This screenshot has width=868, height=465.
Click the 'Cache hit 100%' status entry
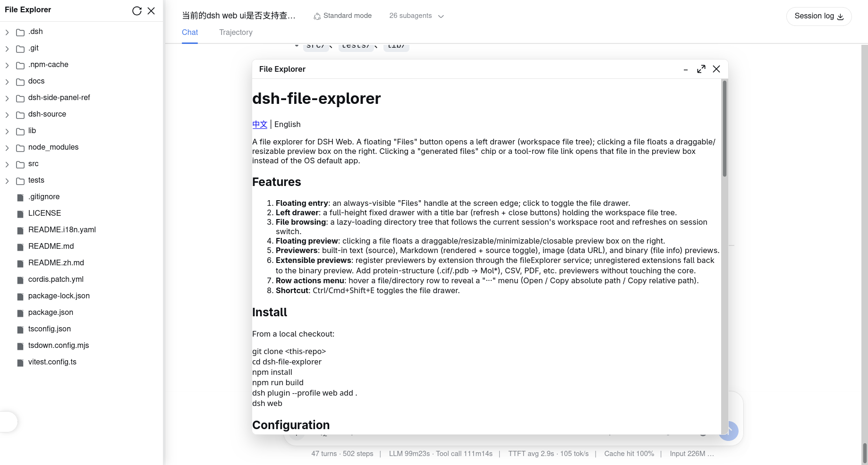(629, 454)
